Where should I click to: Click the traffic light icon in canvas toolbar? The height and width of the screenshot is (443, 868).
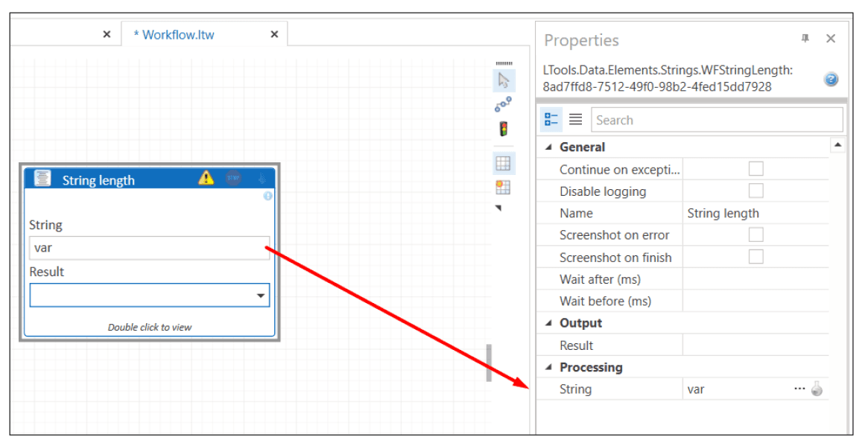[504, 129]
